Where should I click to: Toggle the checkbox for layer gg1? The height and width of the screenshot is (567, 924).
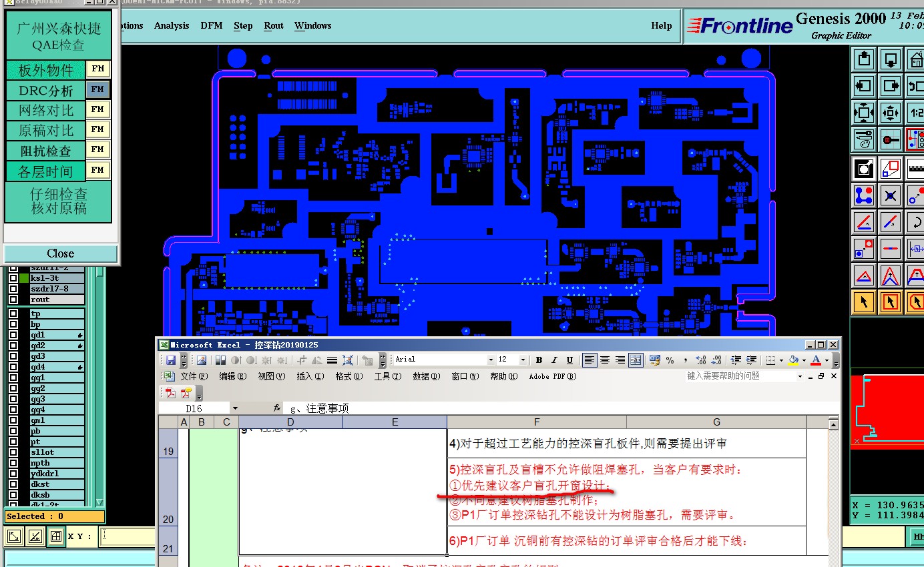(x=13, y=378)
